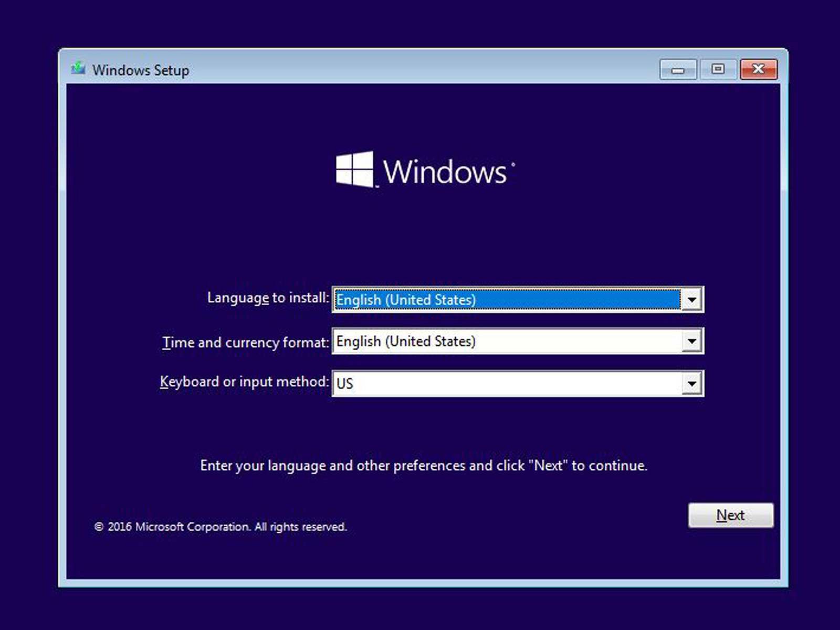Viewport: 840px width, 630px height.
Task: Click the "Keyboard or input method:" label
Action: [x=244, y=382]
